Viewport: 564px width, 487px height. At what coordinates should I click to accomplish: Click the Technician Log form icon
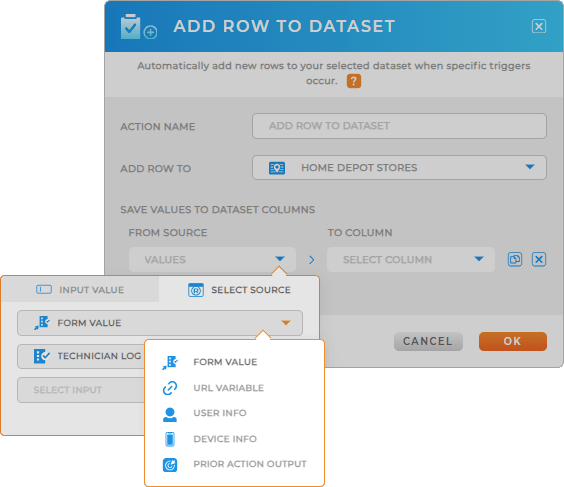pos(42,356)
